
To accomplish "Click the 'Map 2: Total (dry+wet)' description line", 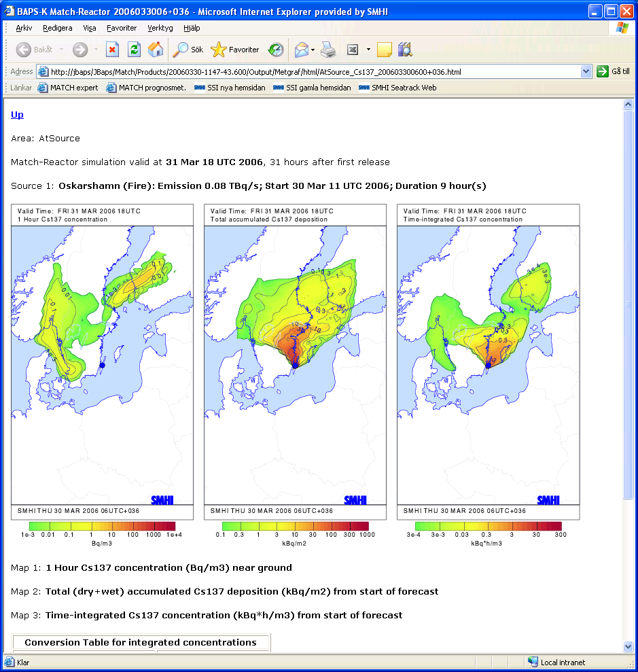I will [x=224, y=591].
